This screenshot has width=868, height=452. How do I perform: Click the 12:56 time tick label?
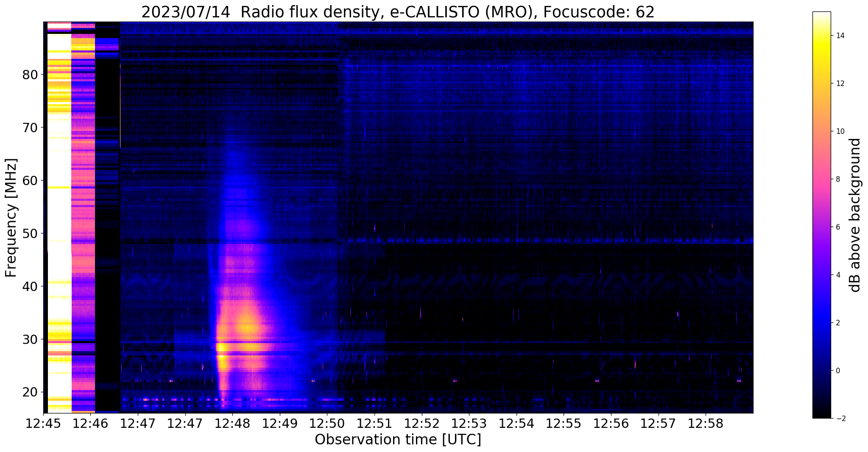[x=611, y=424]
